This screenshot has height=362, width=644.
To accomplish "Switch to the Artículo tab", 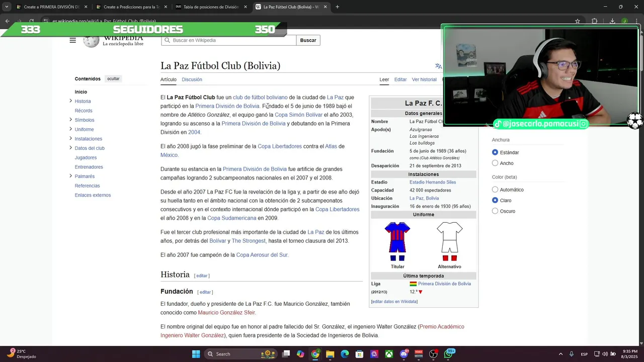I will 169,79.
